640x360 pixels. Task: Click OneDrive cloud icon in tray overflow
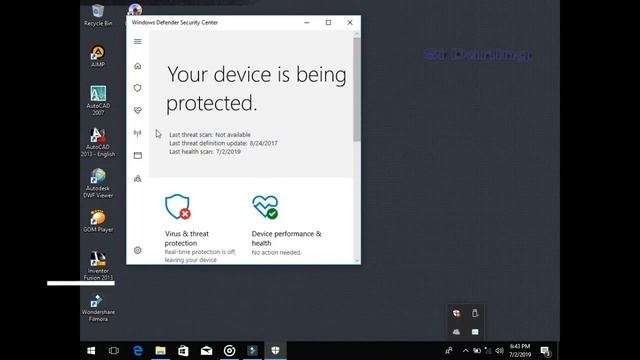pyautogui.click(x=456, y=332)
